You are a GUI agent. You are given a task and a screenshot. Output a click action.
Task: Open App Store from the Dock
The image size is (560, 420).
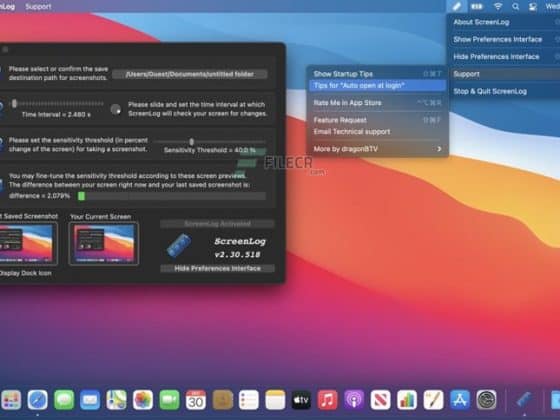click(460, 400)
